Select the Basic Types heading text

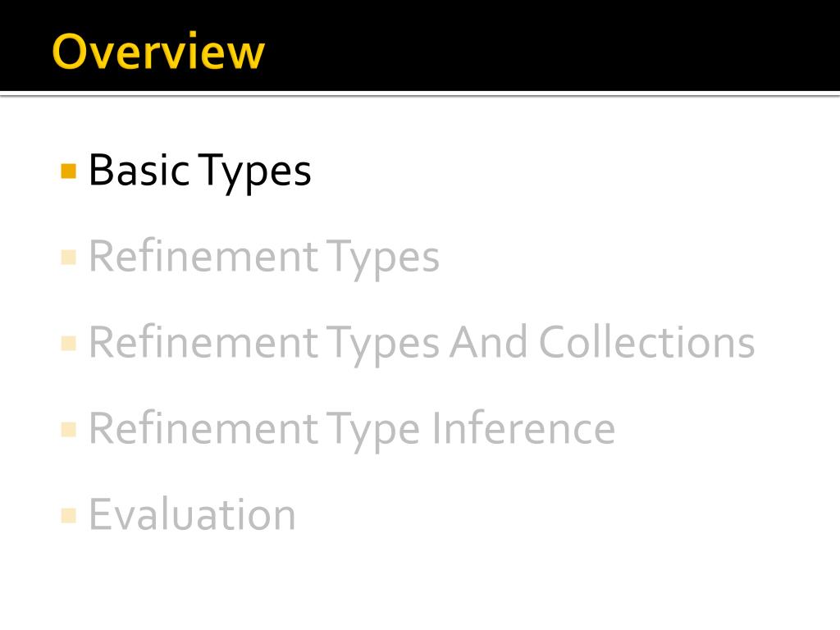[x=200, y=172]
